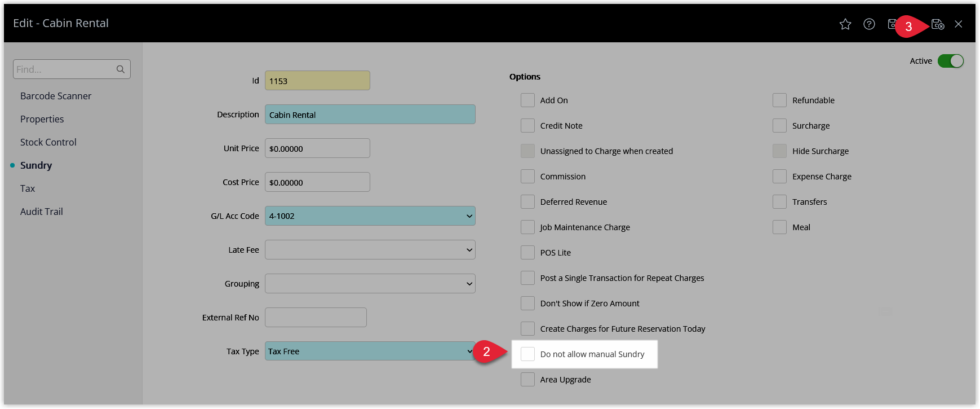Tick Don't Show if Zero Amount
The height and width of the screenshot is (409, 980).
tap(527, 304)
